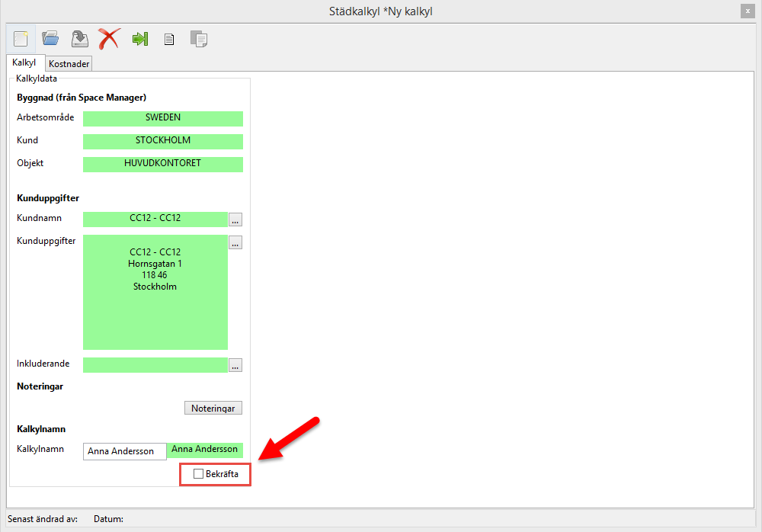Select the Kund field showing STOCKHOLM
This screenshot has width=762, height=532.
pyautogui.click(x=162, y=141)
